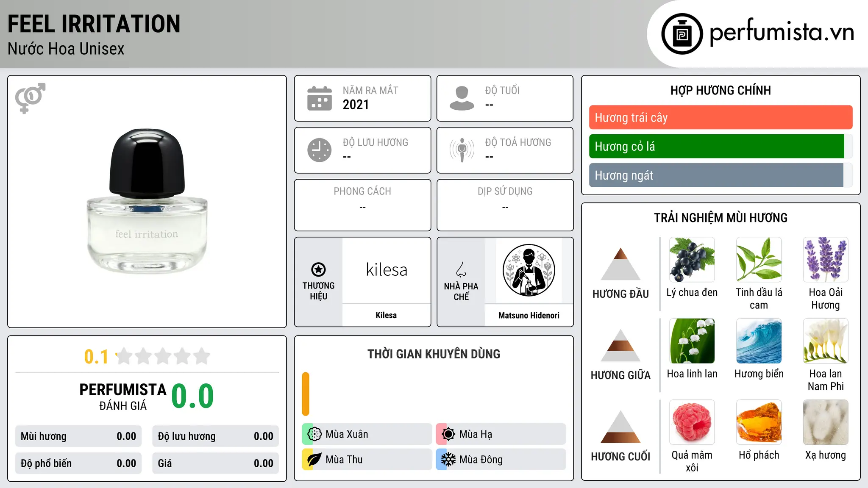This screenshot has width=868, height=488.
Task: Click the leaf icon beside Mùa Thu
Action: tap(314, 460)
